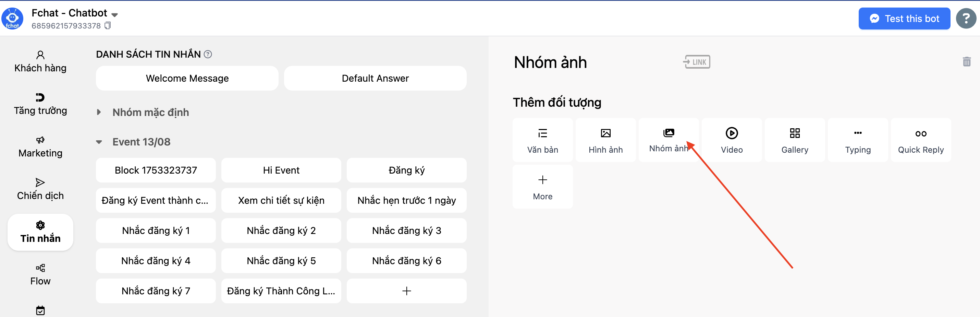
Task: Open the LINK button for Nhóm ảnh
Action: (x=696, y=61)
